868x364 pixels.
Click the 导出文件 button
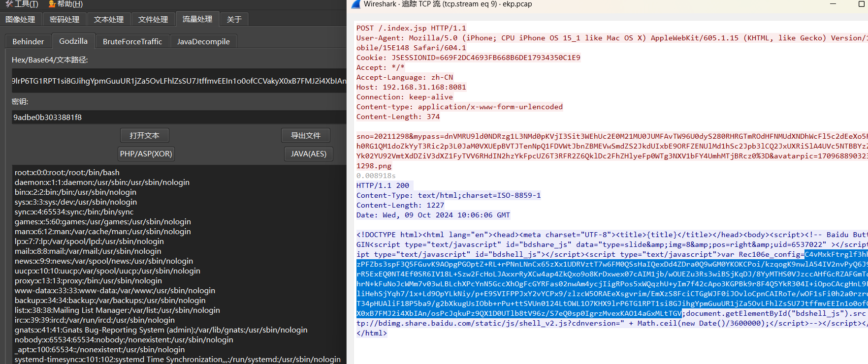[306, 135]
